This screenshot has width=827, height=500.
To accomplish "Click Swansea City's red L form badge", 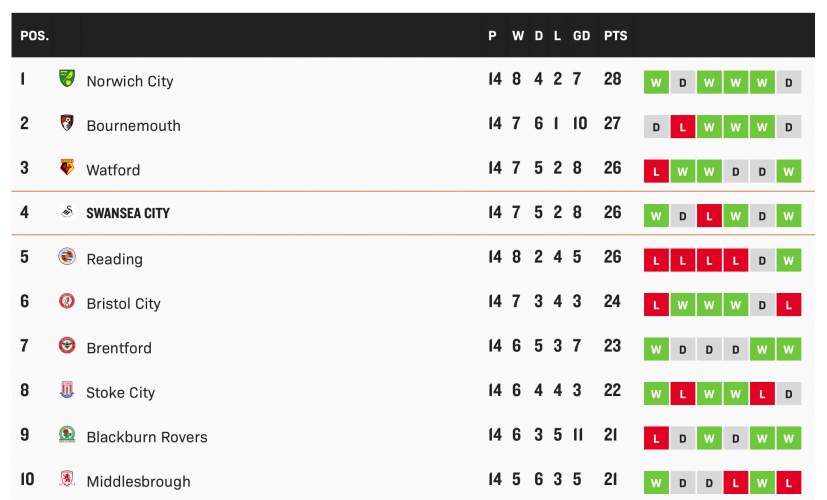I will point(709,216).
